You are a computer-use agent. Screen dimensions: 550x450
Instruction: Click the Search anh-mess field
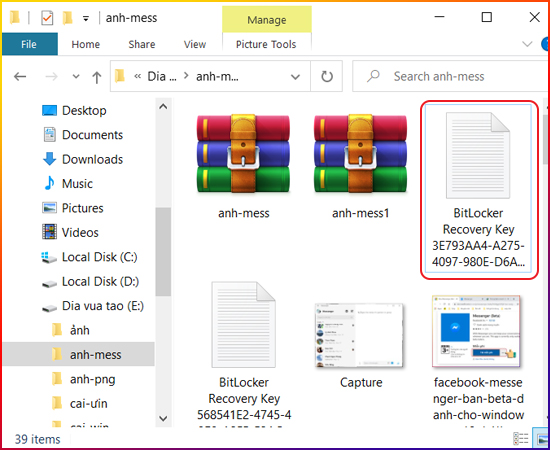[450, 76]
